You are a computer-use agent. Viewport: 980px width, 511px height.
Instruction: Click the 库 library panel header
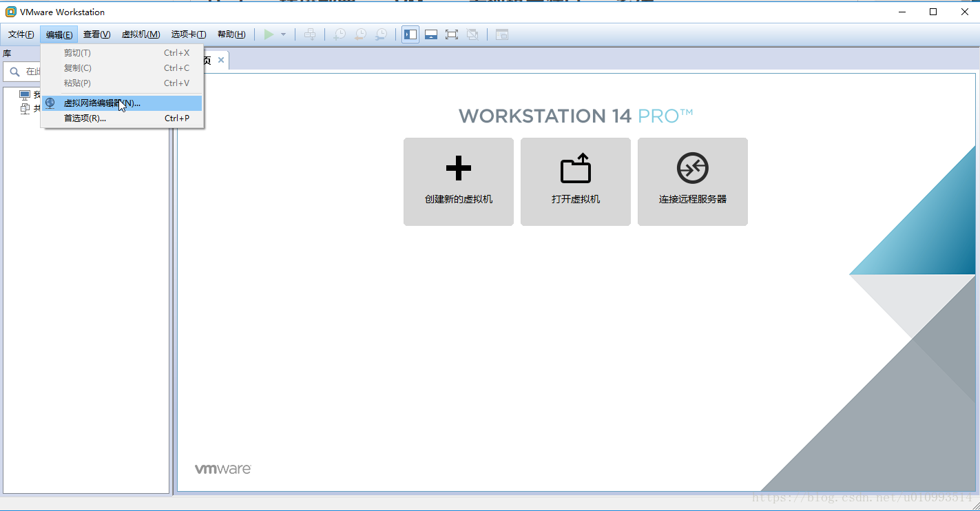pos(7,53)
